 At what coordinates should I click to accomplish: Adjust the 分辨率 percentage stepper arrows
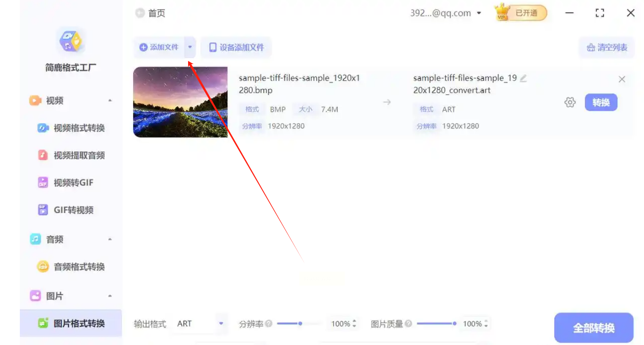click(354, 324)
